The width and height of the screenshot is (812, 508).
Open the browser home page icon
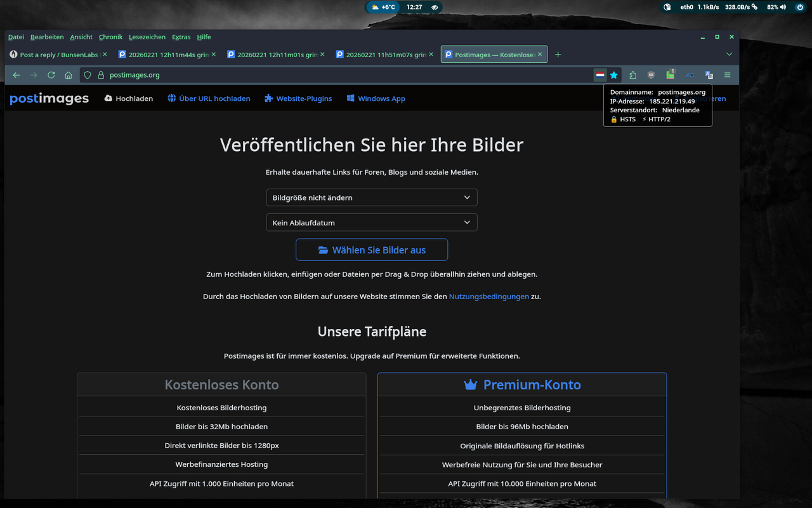[x=69, y=75]
